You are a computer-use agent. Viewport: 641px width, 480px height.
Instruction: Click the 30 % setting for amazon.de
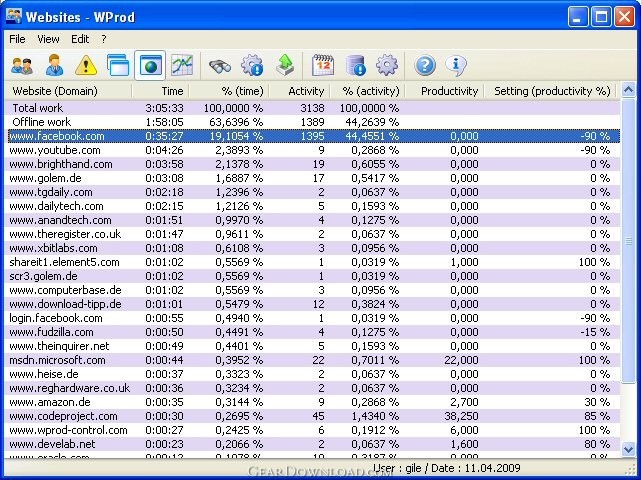pos(597,402)
